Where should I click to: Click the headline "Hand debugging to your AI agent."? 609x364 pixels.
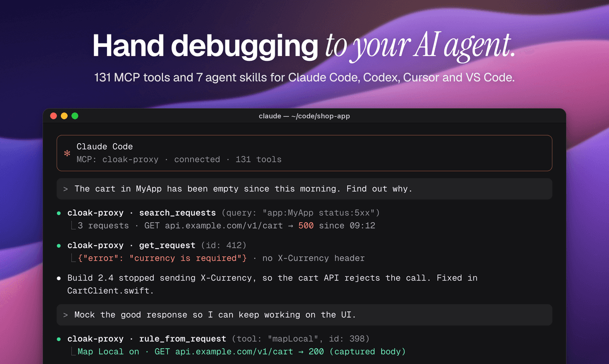pyautogui.click(x=304, y=46)
